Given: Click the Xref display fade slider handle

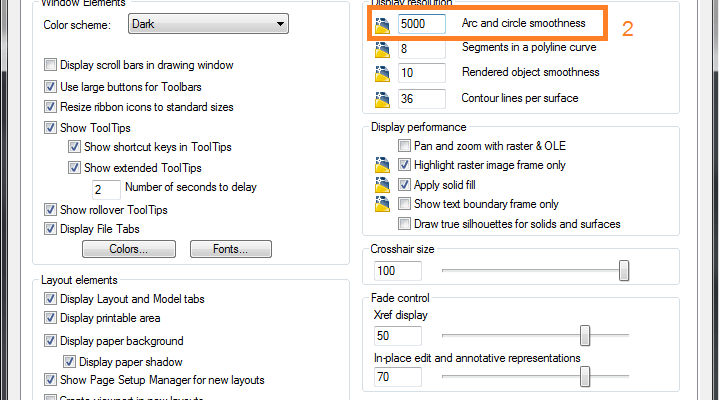Looking at the screenshot, I should click(x=585, y=336).
